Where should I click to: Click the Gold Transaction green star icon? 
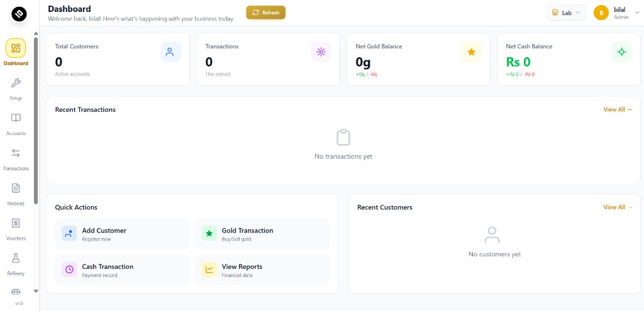pos(209,234)
